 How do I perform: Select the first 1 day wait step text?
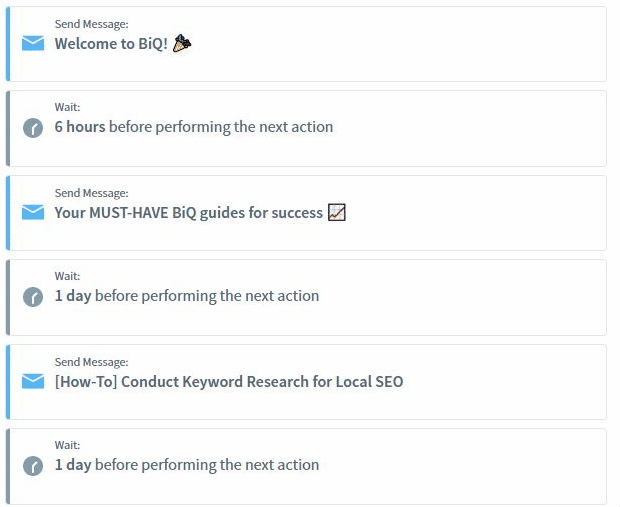coord(187,296)
